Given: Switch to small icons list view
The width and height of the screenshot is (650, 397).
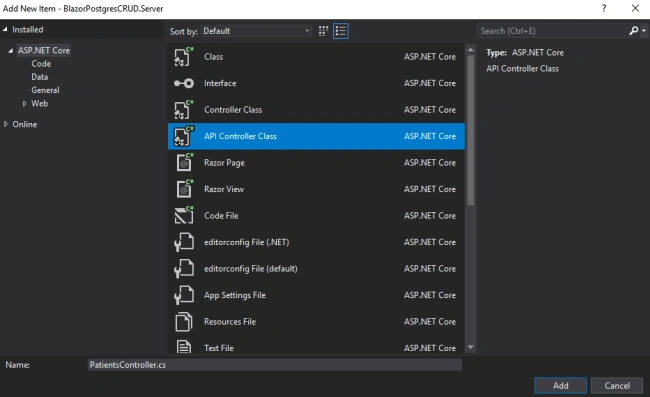Looking at the screenshot, I should coord(341,31).
